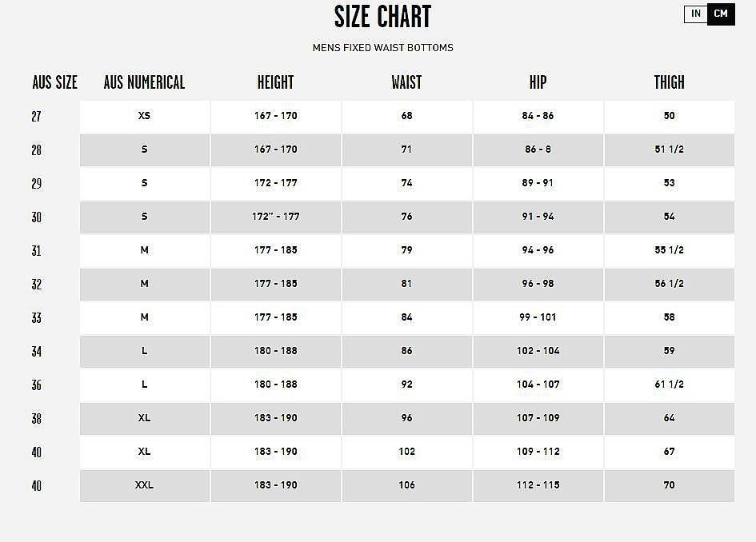This screenshot has width=756, height=542.
Task: Click AUS size 36 row label
Action: [37, 385]
